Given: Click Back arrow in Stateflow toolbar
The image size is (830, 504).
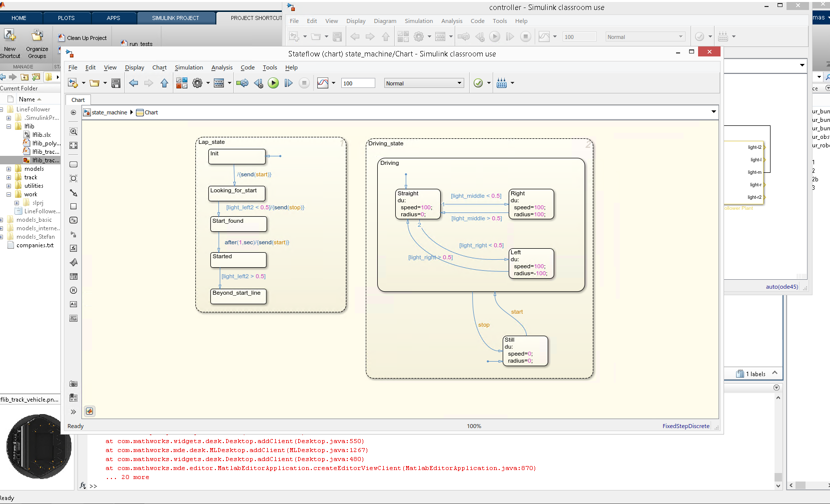Looking at the screenshot, I should (x=133, y=83).
